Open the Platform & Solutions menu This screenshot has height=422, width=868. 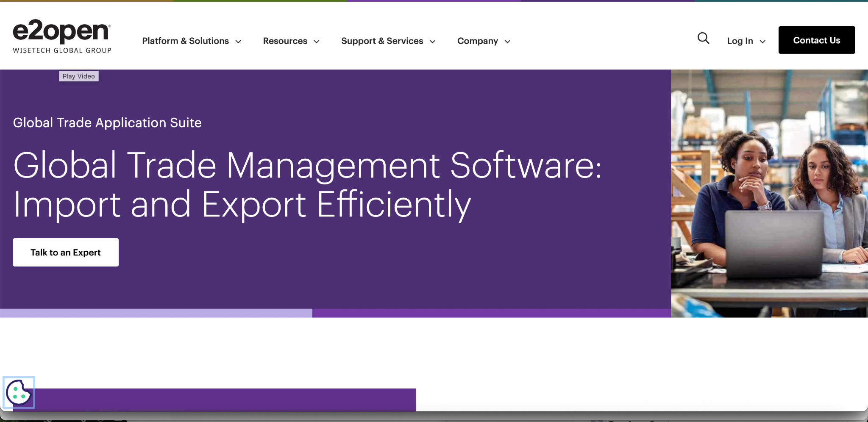(x=186, y=41)
